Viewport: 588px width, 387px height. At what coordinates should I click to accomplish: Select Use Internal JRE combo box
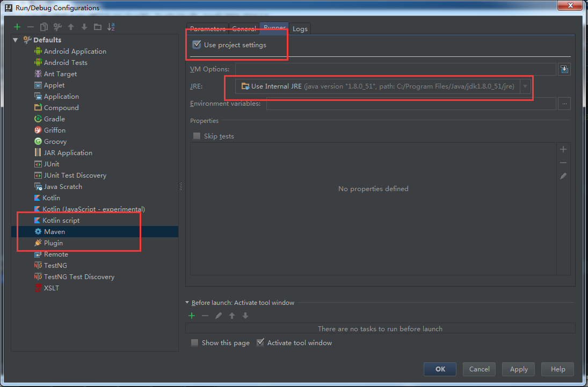[x=383, y=86]
